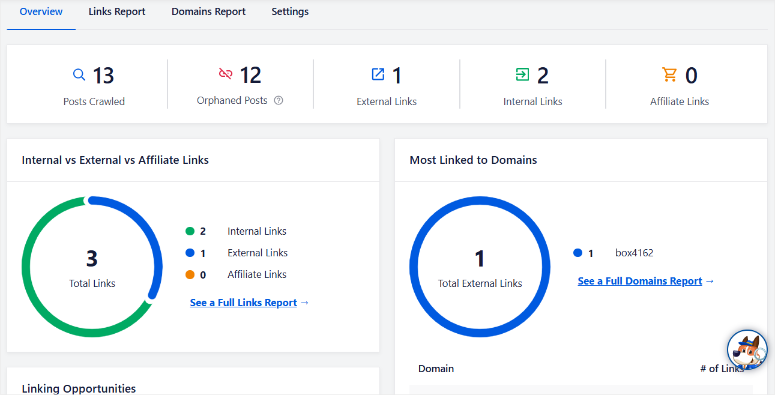Click blue box4162 legend dot
Image resolution: width=775 pixels, height=395 pixels.
pos(577,253)
